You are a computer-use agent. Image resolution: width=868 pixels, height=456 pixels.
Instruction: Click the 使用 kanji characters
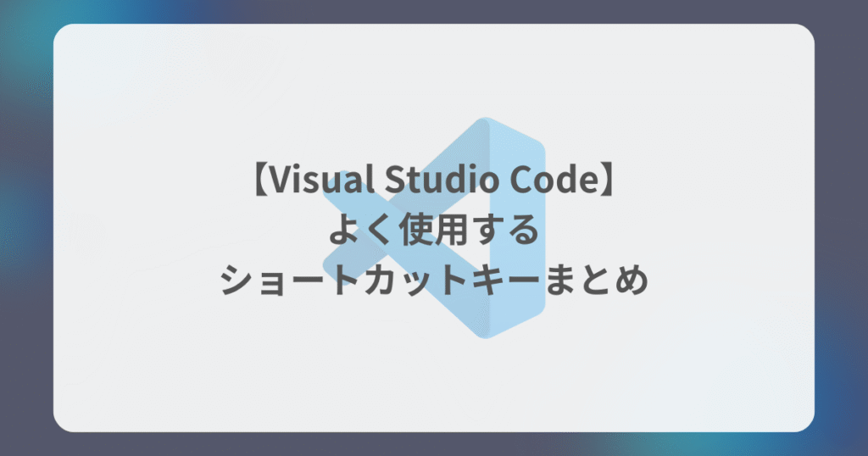click(x=433, y=230)
